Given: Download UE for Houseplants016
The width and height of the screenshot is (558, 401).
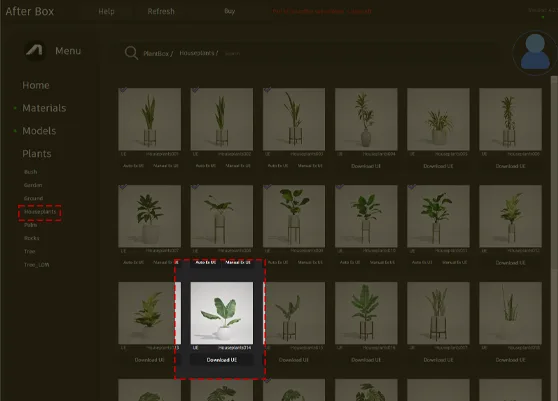Looking at the screenshot, I should pos(366,360).
